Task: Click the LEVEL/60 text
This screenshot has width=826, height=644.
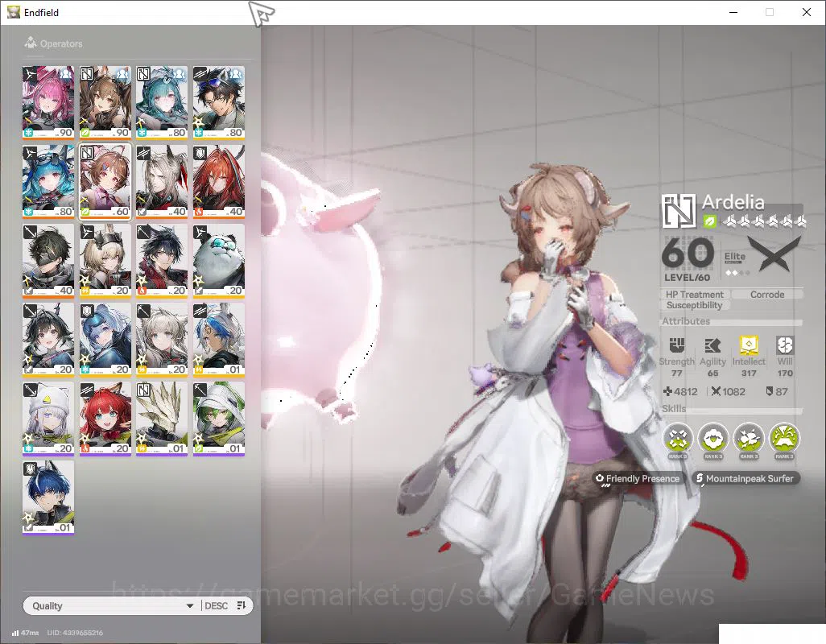Action: [x=687, y=278]
